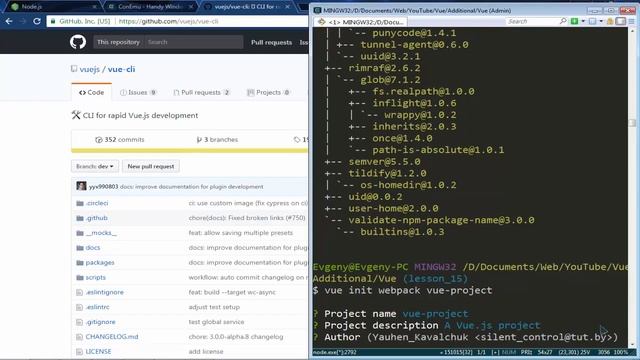Go back in the browser
The width and height of the screenshot is (640, 360).
[9, 21]
